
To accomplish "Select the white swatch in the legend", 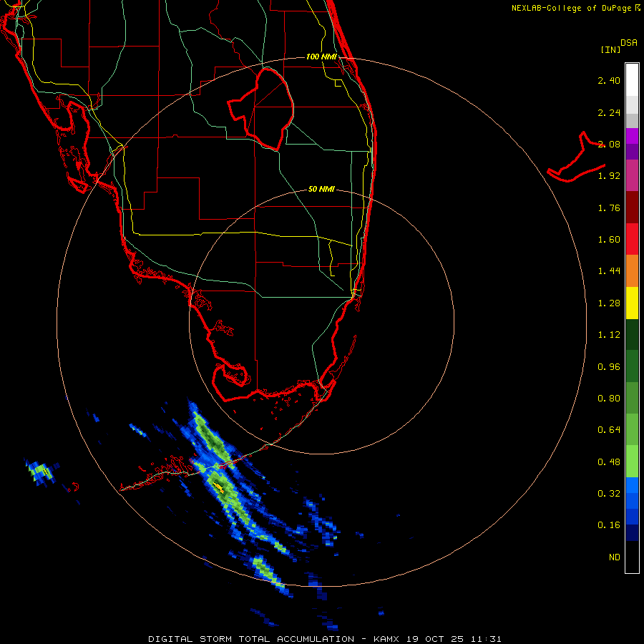I will [x=632, y=80].
